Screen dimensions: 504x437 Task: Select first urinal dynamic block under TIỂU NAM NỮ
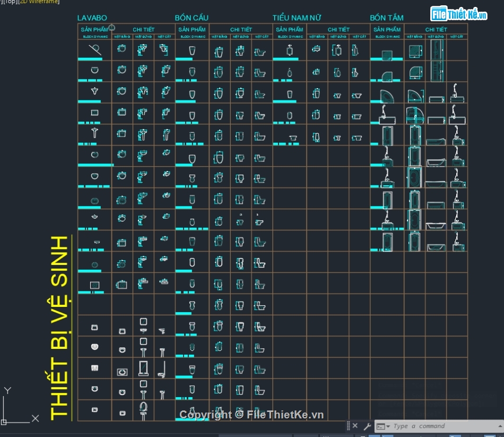pyautogui.click(x=290, y=50)
